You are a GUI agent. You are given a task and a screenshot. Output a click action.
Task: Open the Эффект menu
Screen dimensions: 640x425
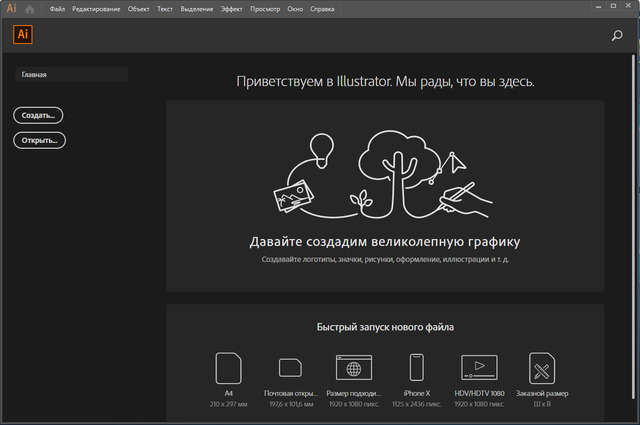[232, 9]
